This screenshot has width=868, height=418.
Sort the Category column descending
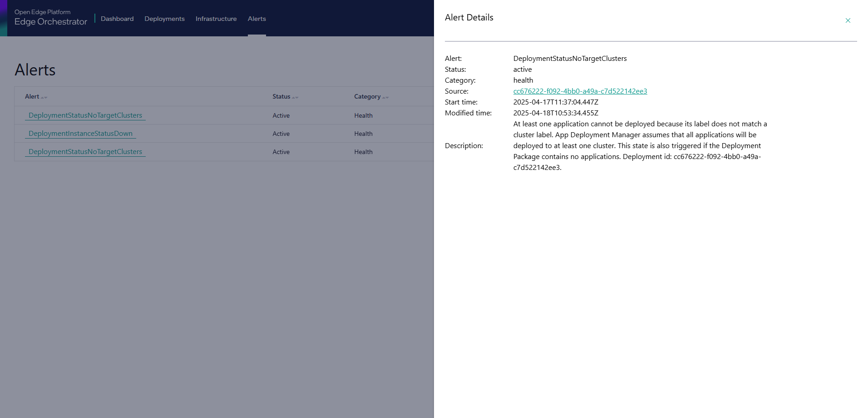click(387, 97)
